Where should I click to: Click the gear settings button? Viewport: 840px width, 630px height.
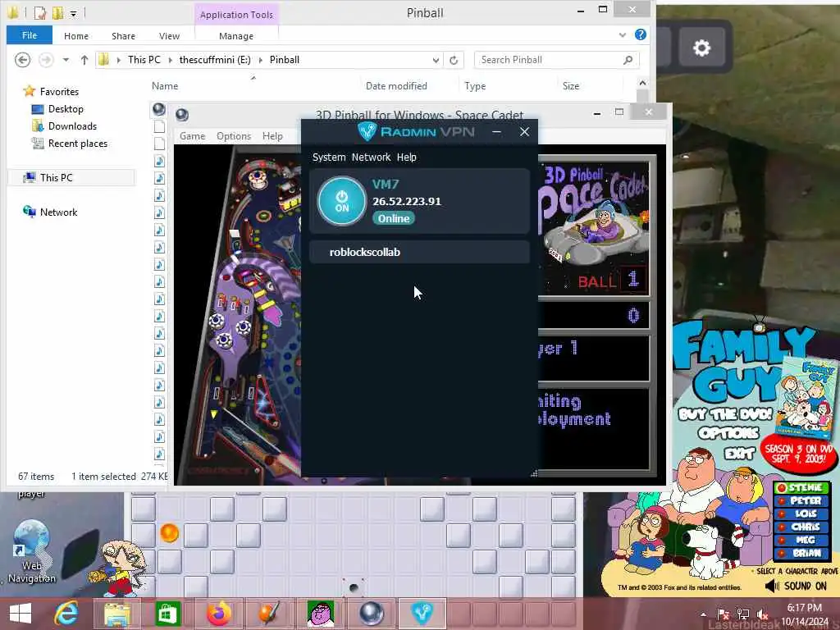point(701,48)
